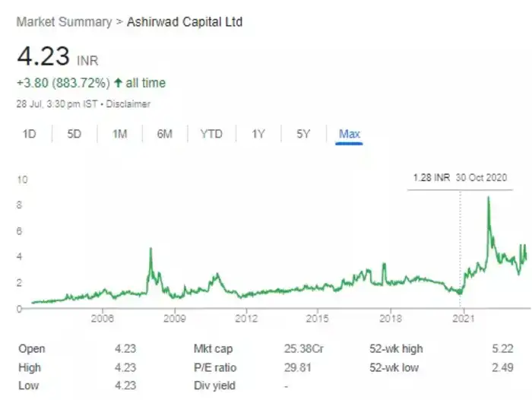
Task: Click the 30 Oct 2020 chart tooltip
Action: point(459,177)
